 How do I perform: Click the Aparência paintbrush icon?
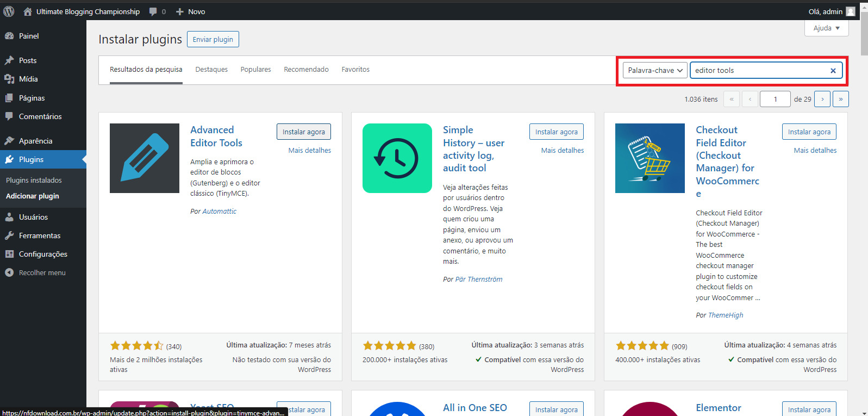[9, 141]
